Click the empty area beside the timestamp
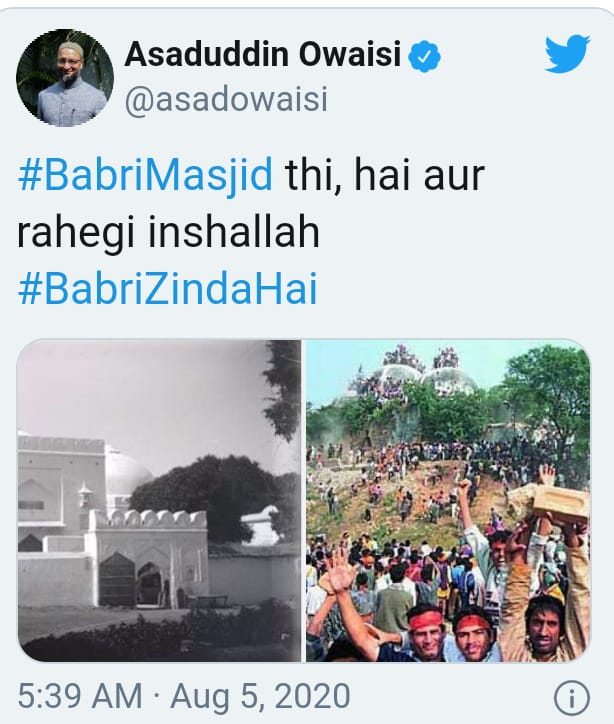Viewport: 614px width, 724px height. coord(452,696)
